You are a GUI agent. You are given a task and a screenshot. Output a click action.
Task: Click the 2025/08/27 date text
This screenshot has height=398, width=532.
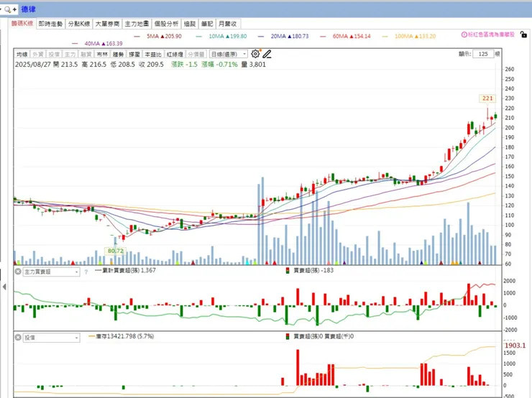coord(32,65)
